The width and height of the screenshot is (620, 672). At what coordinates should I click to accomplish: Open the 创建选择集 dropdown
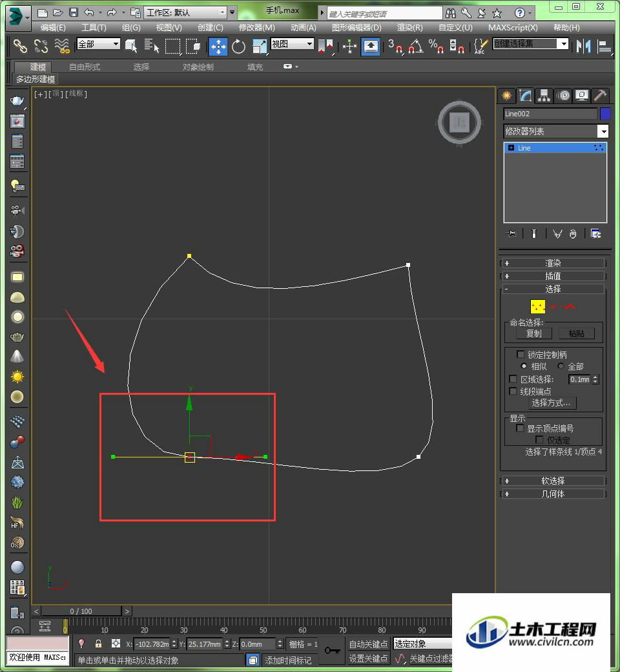[530, 44]
